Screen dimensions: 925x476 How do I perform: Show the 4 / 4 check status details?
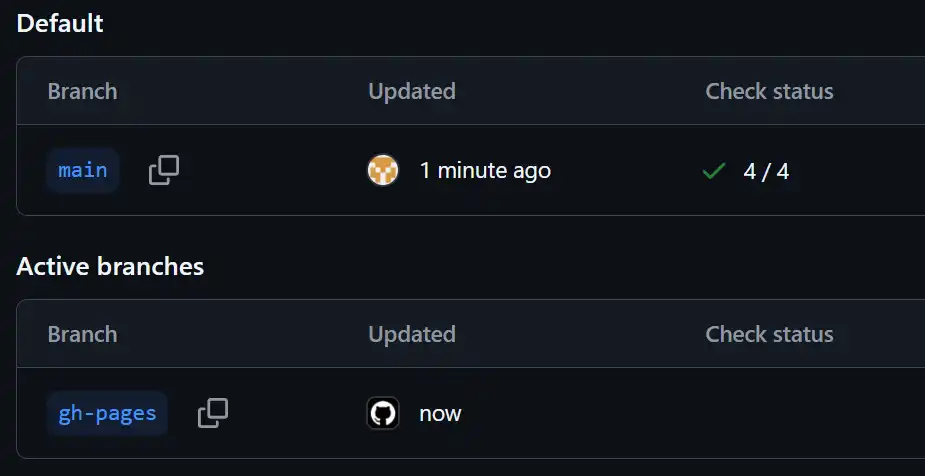click(x=766, y=171)
